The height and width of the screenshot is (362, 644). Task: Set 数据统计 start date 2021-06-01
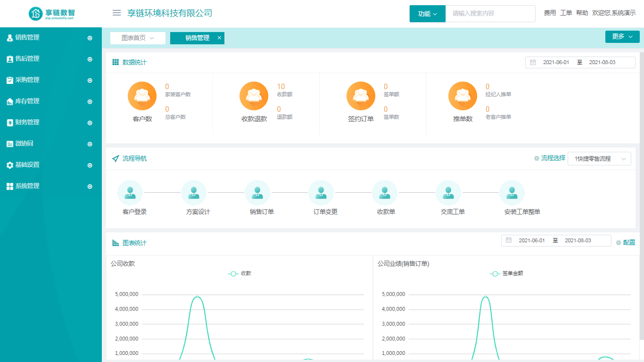coord(556,62)
